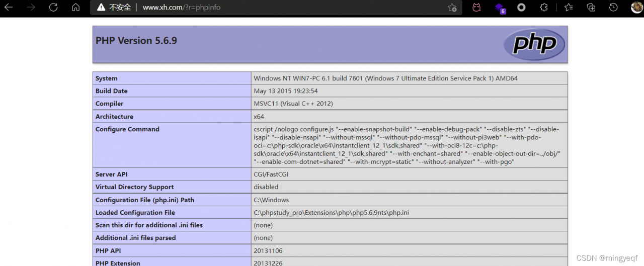The width and height of the screenshot is (644, 266).
Task: Open the pink cat extension
Action: (x=476, y=8)
